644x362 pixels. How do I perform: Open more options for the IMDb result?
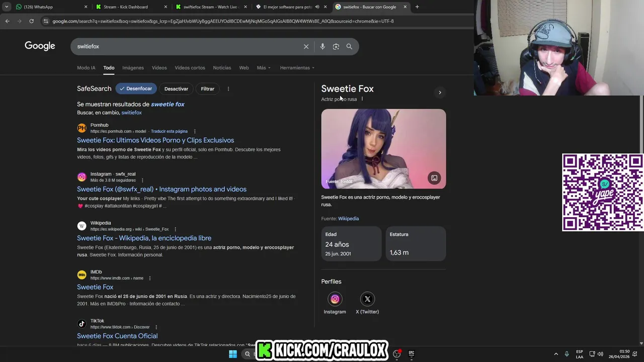coord(149,278)
